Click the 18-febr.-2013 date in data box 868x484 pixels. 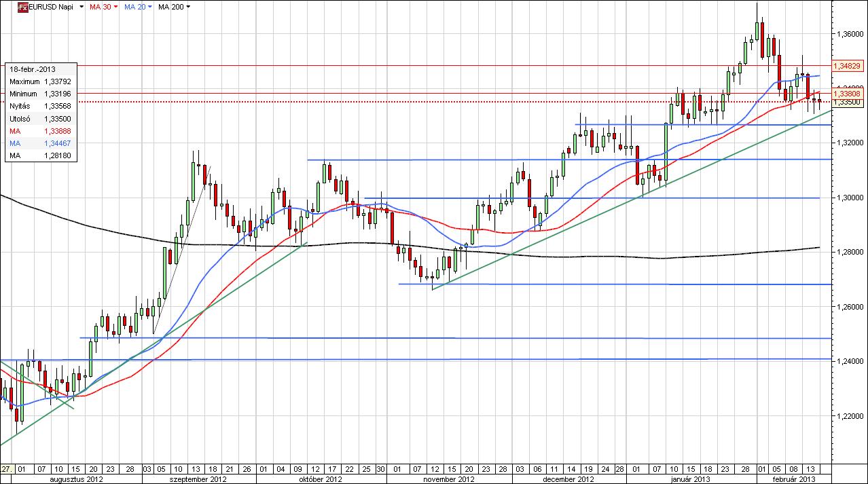click(x=33, y=69)
